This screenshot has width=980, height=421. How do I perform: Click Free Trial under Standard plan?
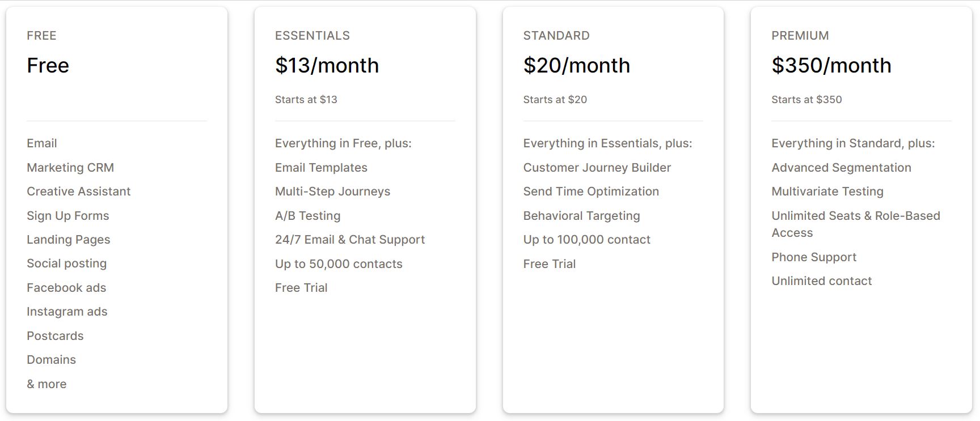point(549,264)
